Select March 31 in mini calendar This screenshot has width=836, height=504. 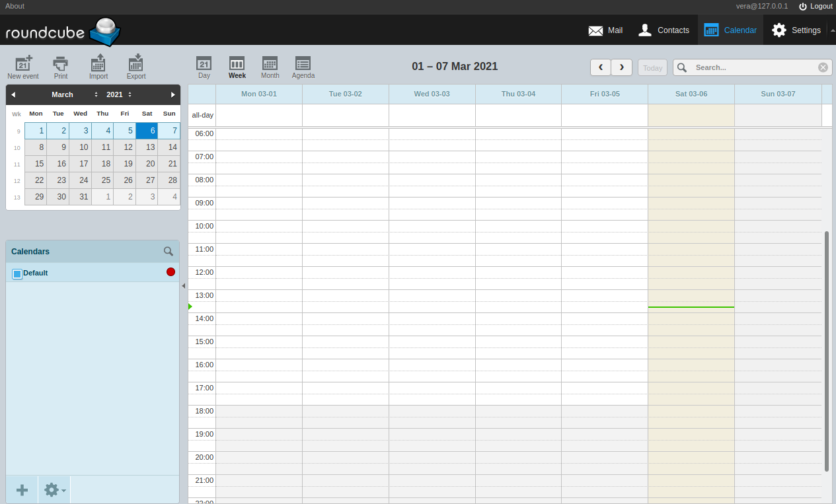pyautogui.click(x=80, y=197)
